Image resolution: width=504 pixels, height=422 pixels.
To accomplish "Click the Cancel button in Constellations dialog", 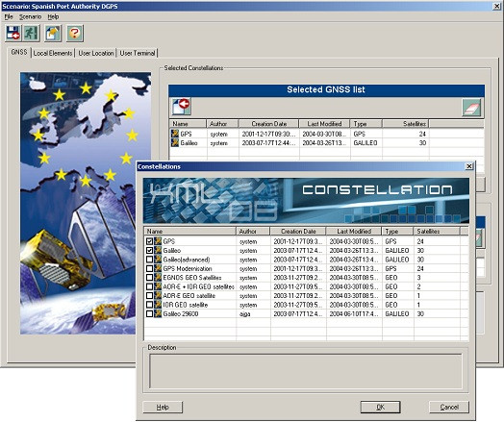I will [x=449, y=407].
